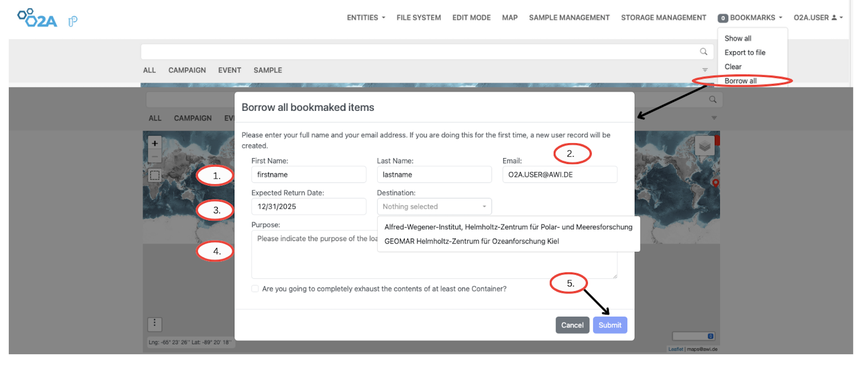Switch to the CAMPAIGN tab
The image size is (868, 375).
click(187, 70)
